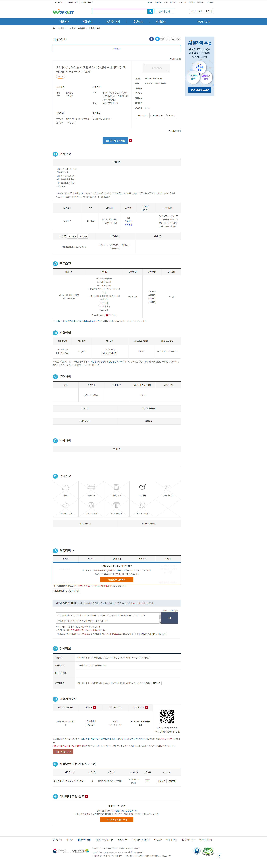Open the 직업·진로 main menu
Viewport: 267px width, 868px height.
(x=87, y=22)
